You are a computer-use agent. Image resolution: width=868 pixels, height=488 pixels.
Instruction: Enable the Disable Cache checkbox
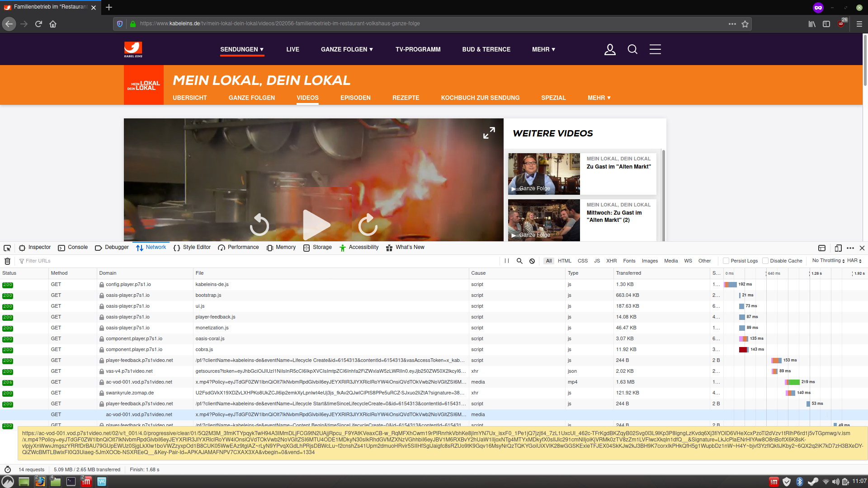[x=765, y=261]
